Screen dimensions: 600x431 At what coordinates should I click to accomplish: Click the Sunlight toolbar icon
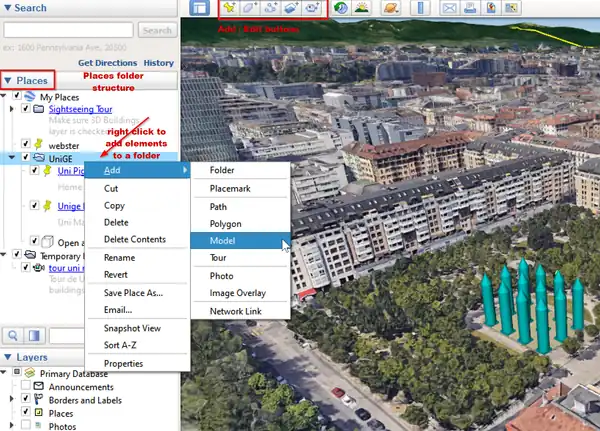(361, 8)
